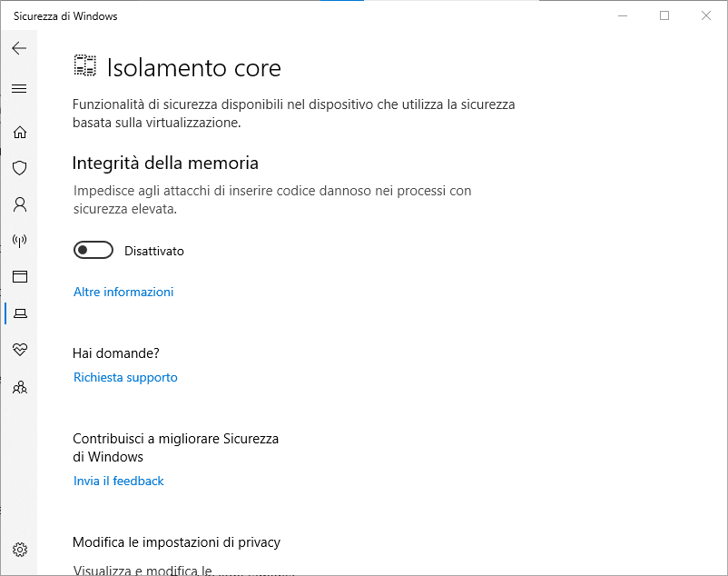The height and width of the screenshot is (576, 728).
Task: Open App and browser control icon
Action: click(20, 277)
